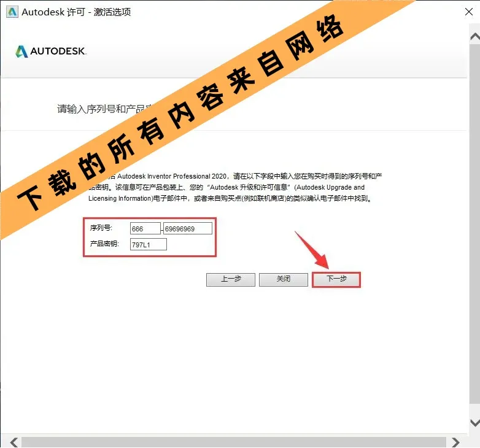Click the 'Autodesk Inventor Professional 2020' text
480x448 pixels.
tap(172, 176)
